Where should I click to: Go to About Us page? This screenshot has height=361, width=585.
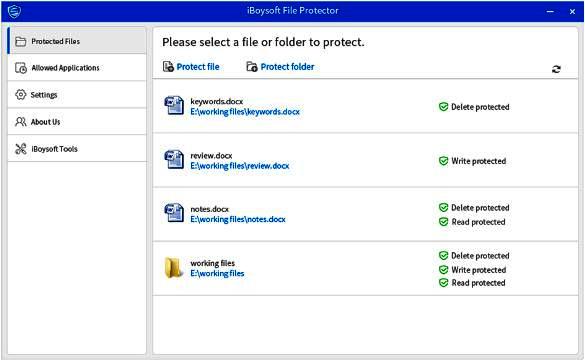pyautogui.click(x=77, y=122)
